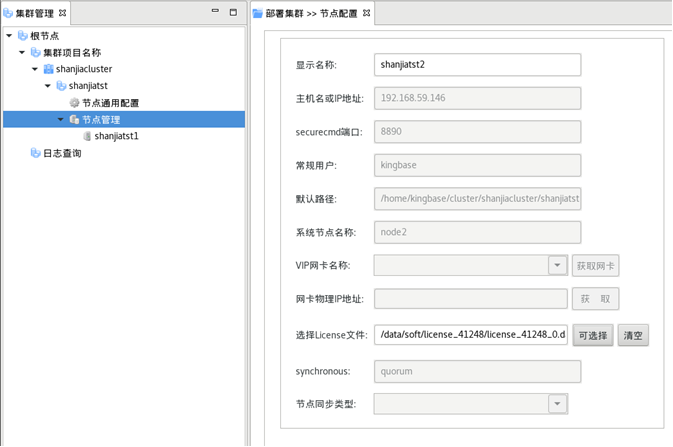The image size is (673, 447).
Task: Click the 根节点 root node icon
Action: (22, 36)
